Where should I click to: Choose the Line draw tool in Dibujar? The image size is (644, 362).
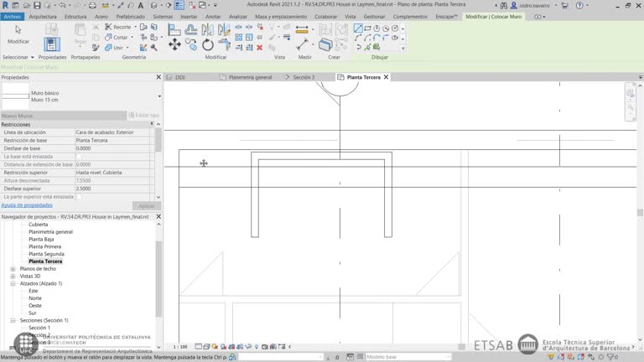pos(358,28)
